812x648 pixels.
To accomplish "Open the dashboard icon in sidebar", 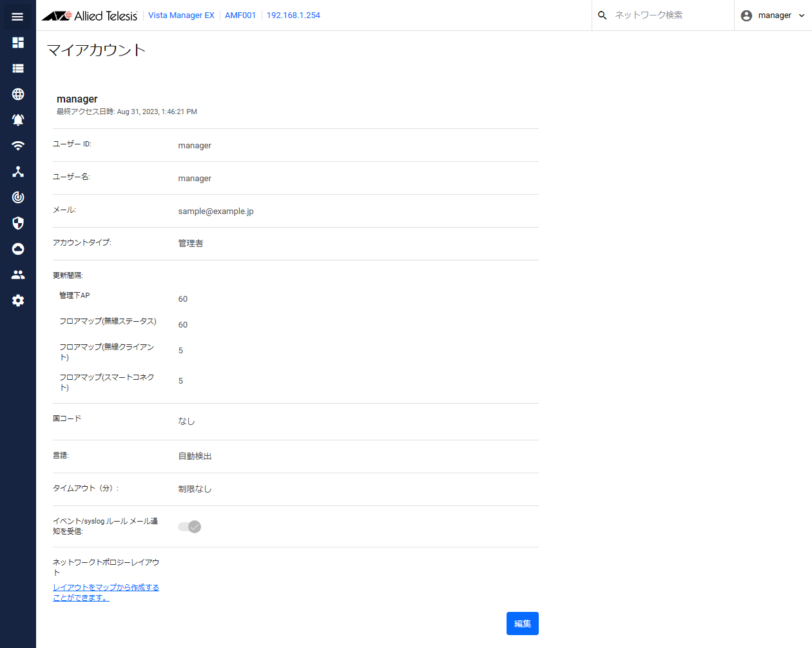I will (18, 43).
